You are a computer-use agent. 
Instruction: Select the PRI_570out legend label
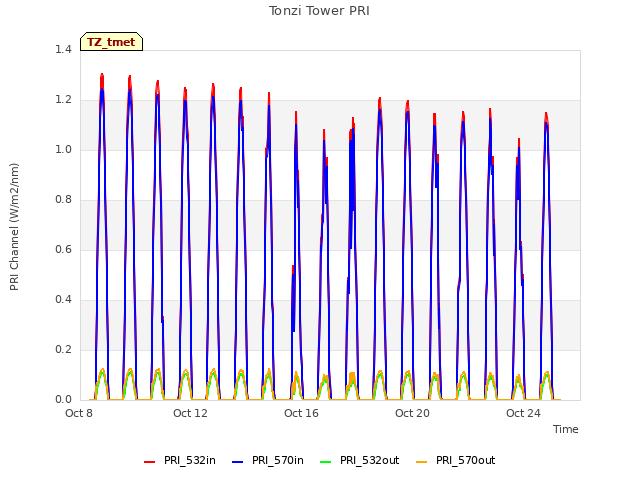(465, 460)
